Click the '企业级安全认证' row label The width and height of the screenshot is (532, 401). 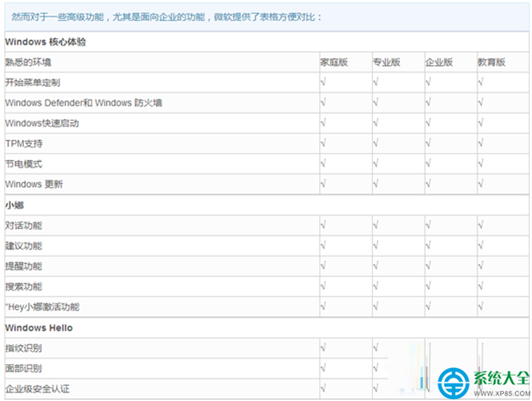click(x=37, y=389)
